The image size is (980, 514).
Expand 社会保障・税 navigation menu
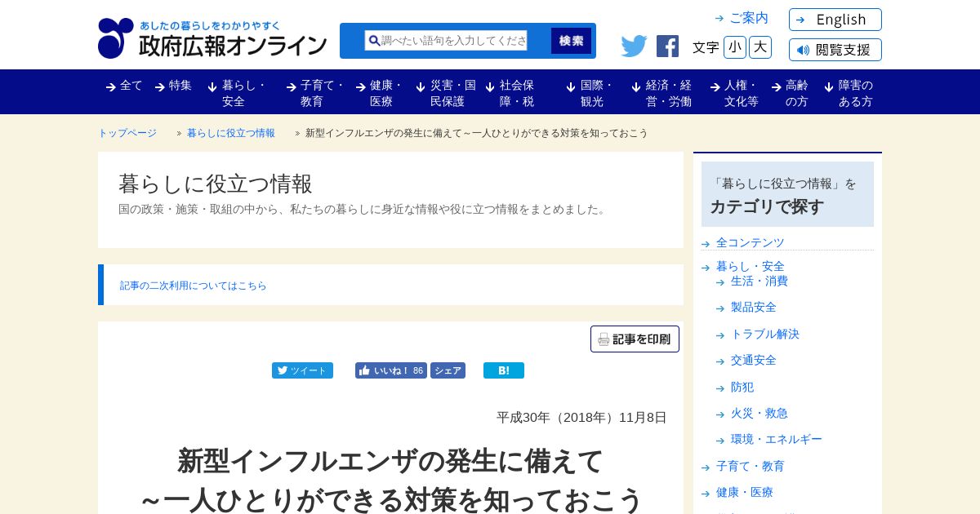tap(510, 93)
